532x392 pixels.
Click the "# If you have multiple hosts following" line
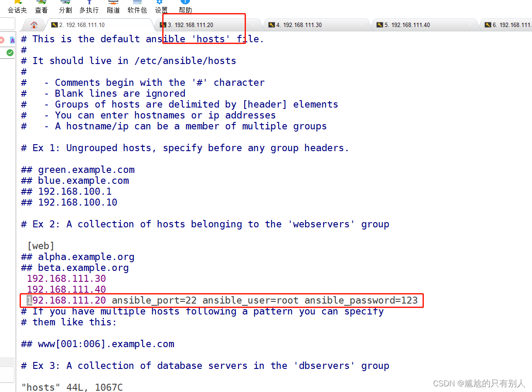pyautogui.click(x=202, y=311)
